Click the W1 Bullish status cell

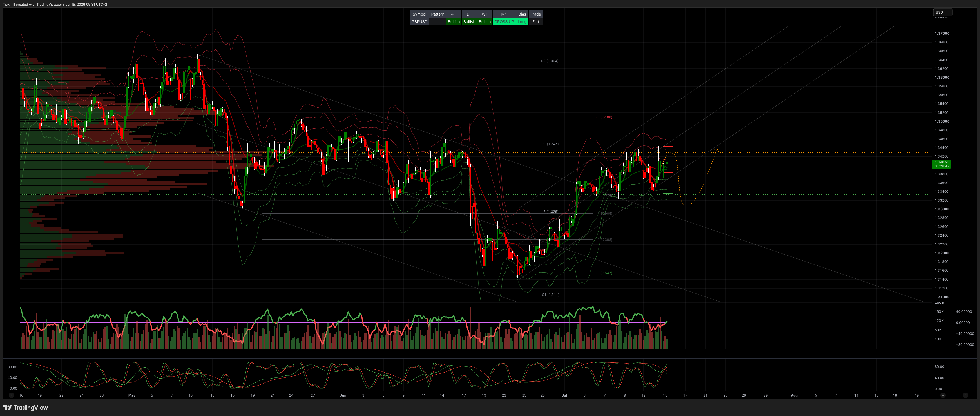[485, 22]
